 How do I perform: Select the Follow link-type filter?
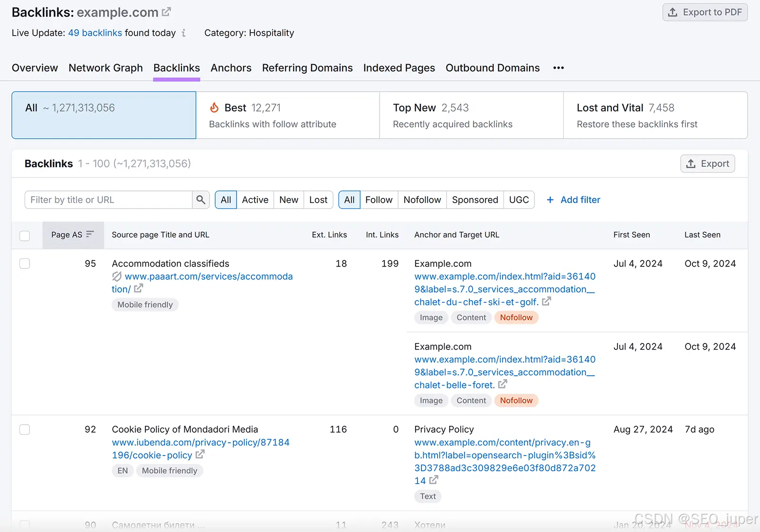pos(379,200)
